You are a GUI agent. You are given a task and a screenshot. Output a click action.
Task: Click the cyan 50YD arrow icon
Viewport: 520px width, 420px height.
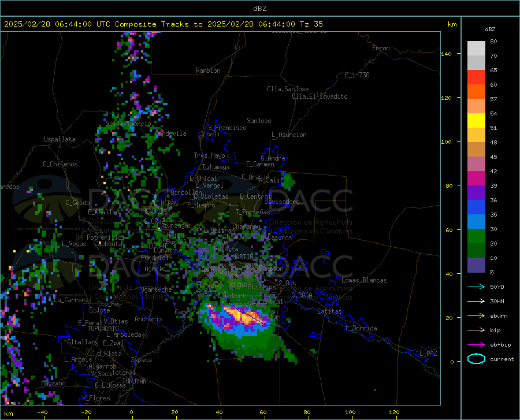(x=476, y=287)
